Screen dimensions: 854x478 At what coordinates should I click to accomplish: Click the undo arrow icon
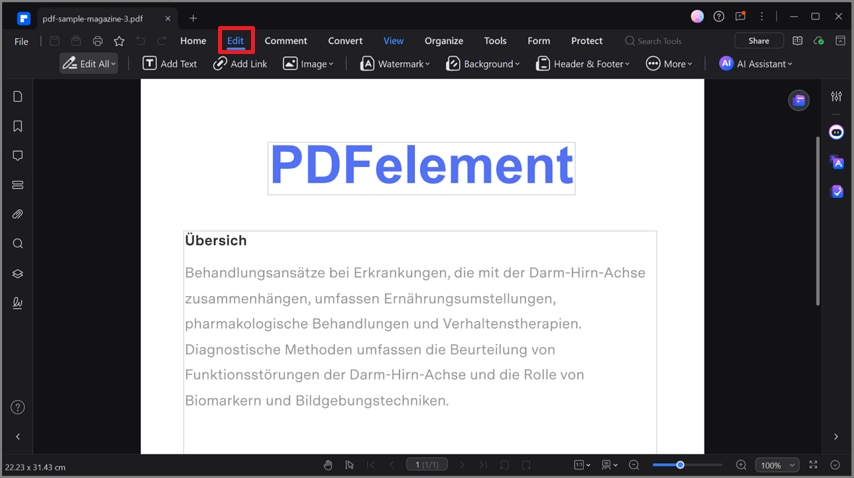(x=141, y=41)
